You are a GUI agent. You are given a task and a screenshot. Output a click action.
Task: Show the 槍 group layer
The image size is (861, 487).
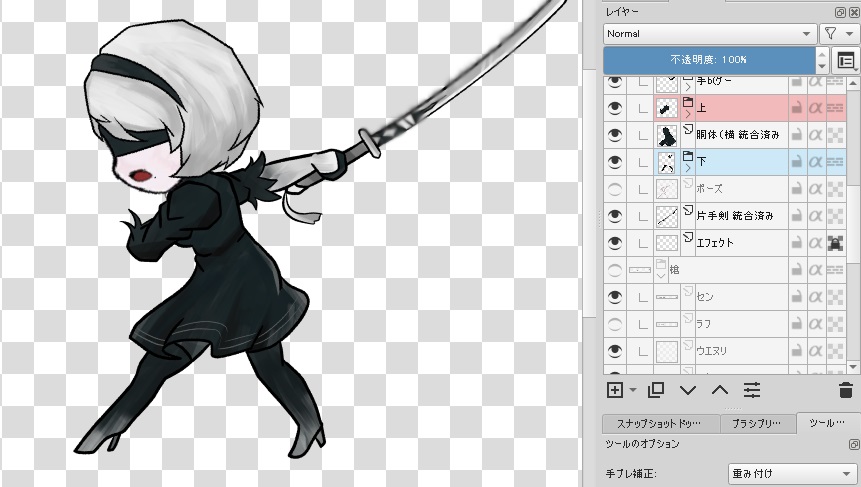click(614, 270)
